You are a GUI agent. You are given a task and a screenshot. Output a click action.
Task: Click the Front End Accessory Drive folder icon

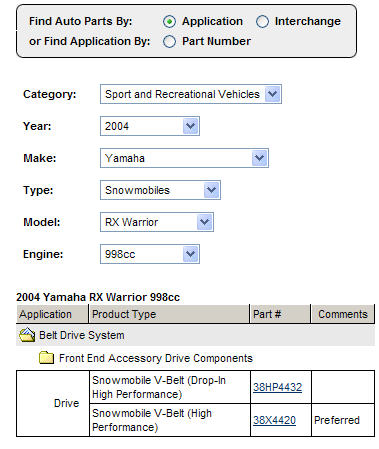pyautogui.click(x=46, y=358)
